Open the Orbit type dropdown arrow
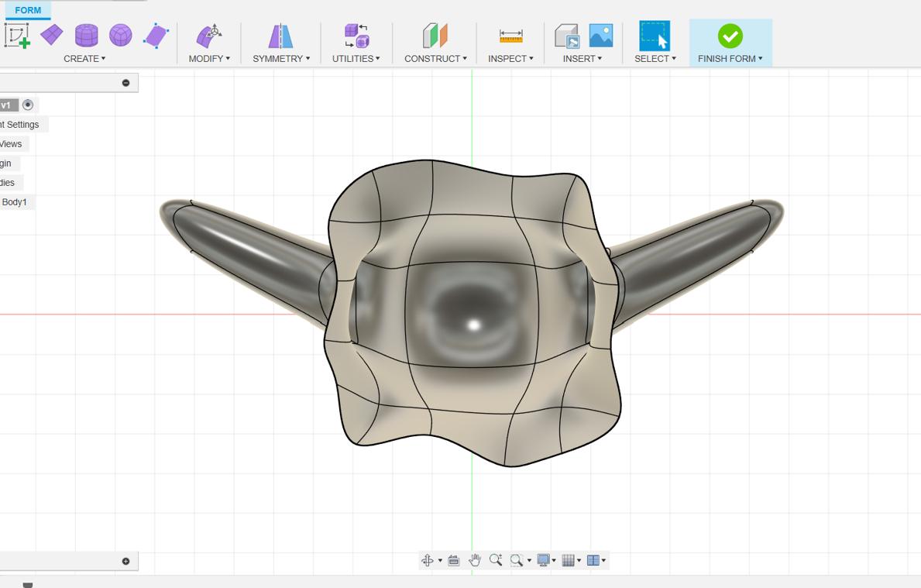Screen dimensions: 921x588 (x=440, y=560)
